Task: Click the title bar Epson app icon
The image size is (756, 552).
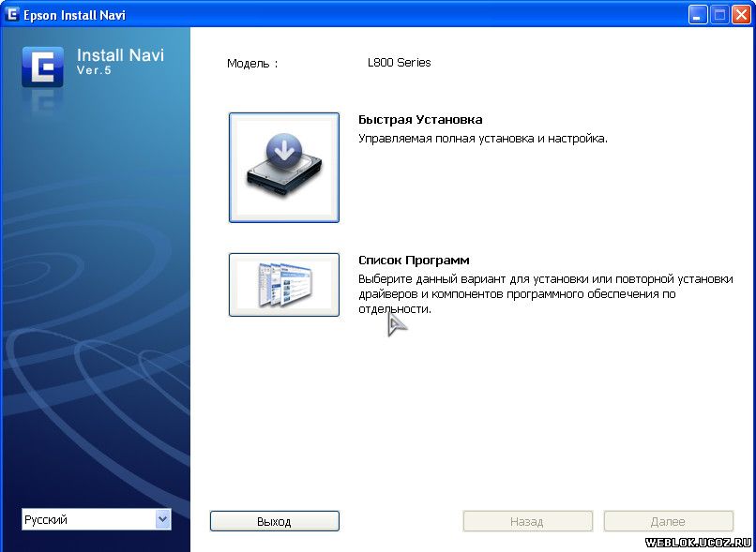Action: 11,14
